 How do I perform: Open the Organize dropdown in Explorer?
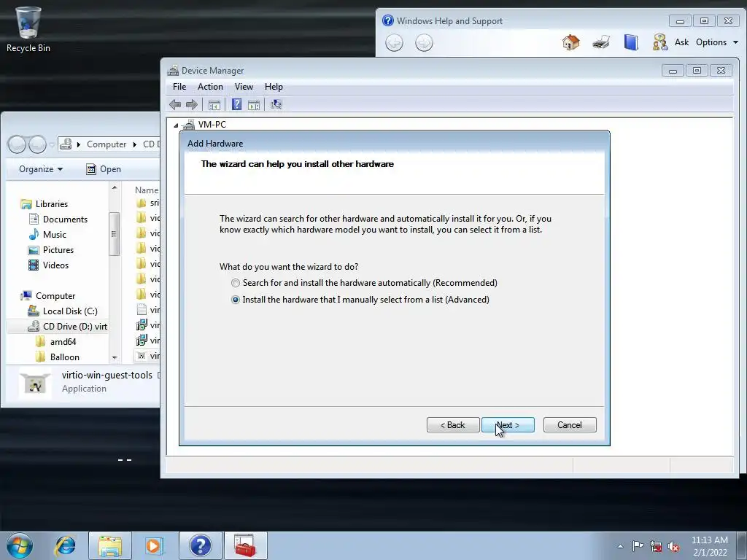41,169
